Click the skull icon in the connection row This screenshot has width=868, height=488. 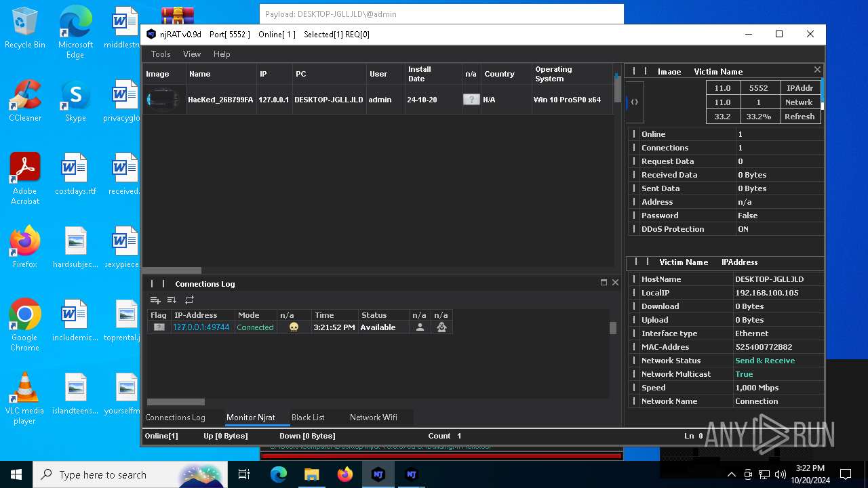pyautogui.click(x=294, y=327)
